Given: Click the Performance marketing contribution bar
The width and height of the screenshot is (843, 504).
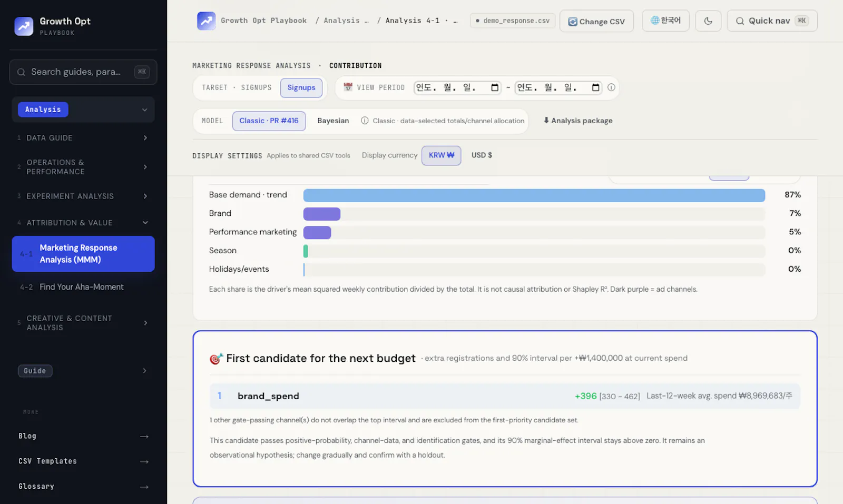Looking at the screenshot, I should coord(317,232).
